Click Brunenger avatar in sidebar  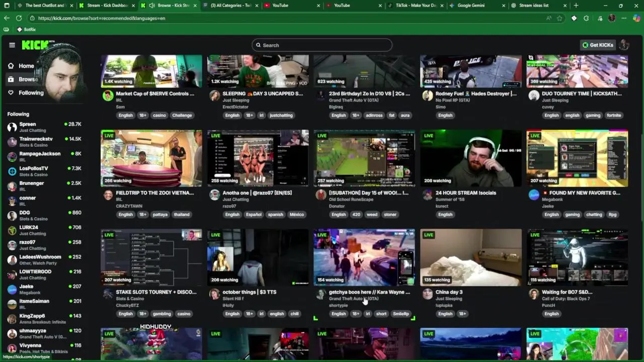click(12, 186)
